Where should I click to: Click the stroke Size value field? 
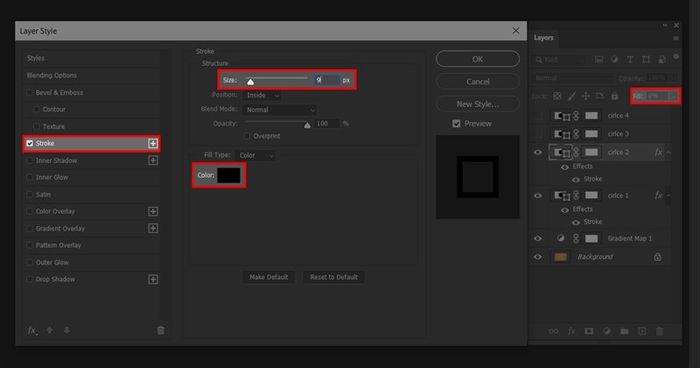click(x=327, y=80)
